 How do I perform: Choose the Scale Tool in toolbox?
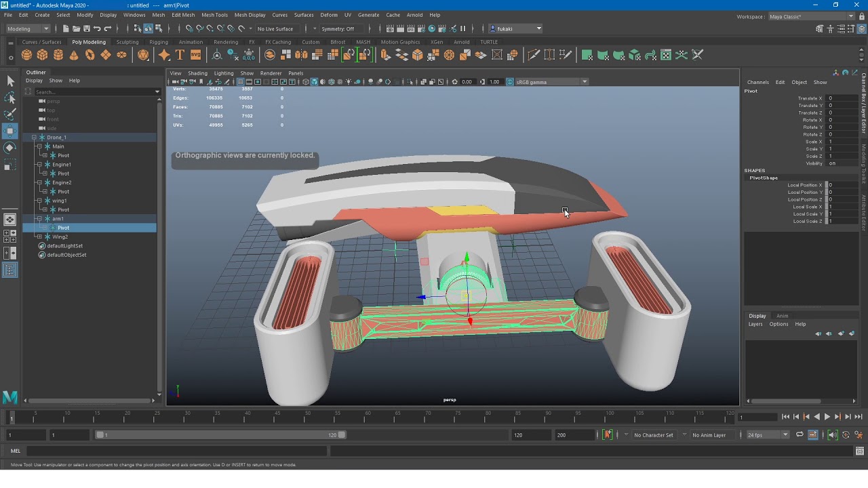coord(10,165)
